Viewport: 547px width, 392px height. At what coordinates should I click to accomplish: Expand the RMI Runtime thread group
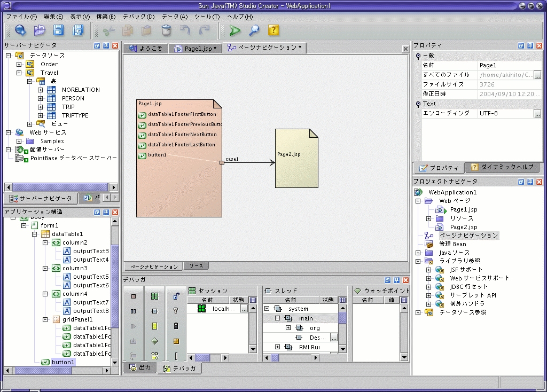(277, 347)
